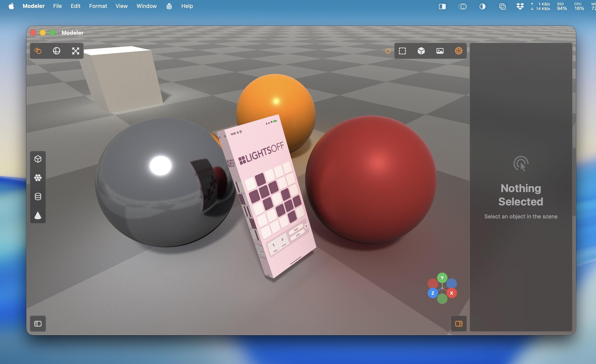Add a cone primitive
Viewport: 596px width, 364px height.
pyautogui.click(x=38, y=215)
